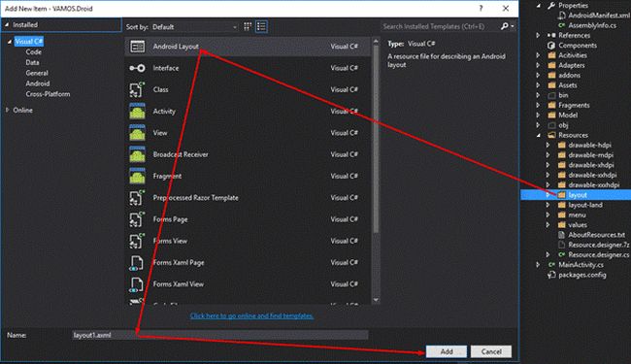The height and width of the screenshot is (364, 631).
Task: Select the Android category
Action: coord(38,83)
